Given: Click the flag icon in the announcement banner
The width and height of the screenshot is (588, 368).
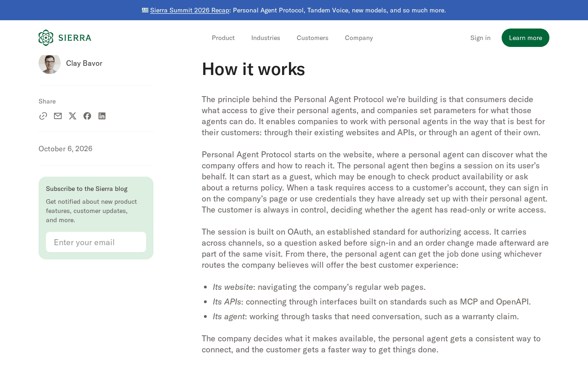Looking at the screenshot, I should [x=145, y=10].
